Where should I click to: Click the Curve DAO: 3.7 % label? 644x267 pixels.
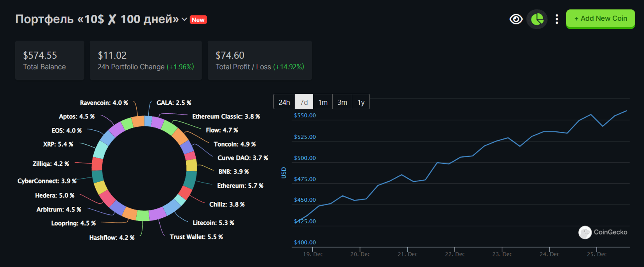[x=243, y=158]
